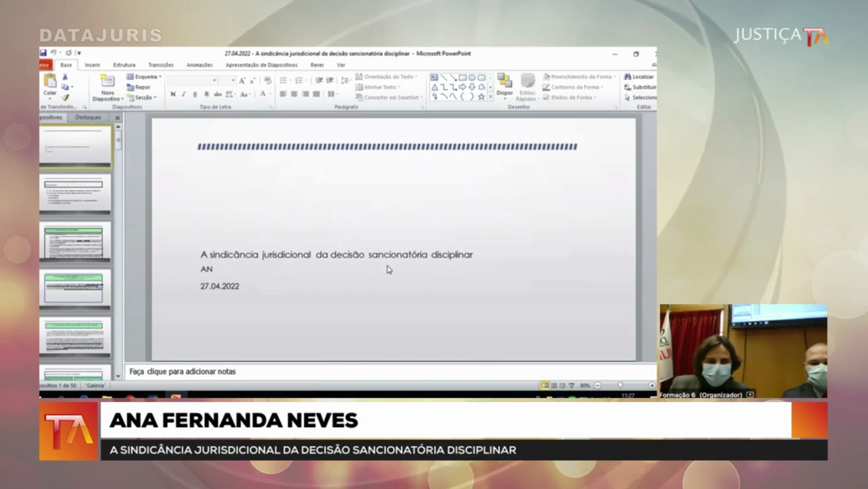Toggle underline (S) formatting
Screen dimensions: 868x489
[195, 94]
